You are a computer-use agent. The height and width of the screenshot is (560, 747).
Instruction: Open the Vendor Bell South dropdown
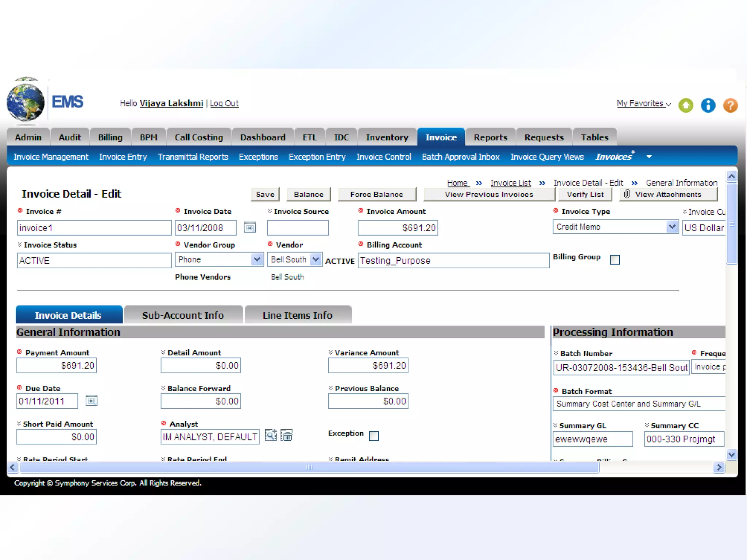[x=316, y=260]
